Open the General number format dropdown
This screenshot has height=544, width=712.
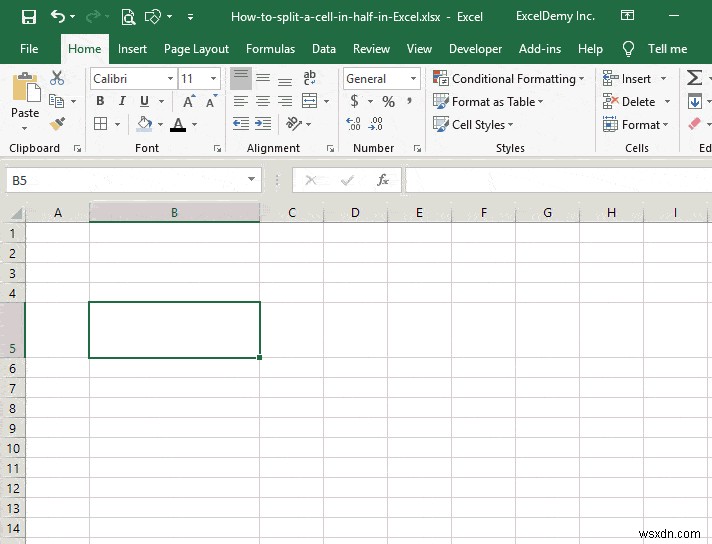point(413,79)
